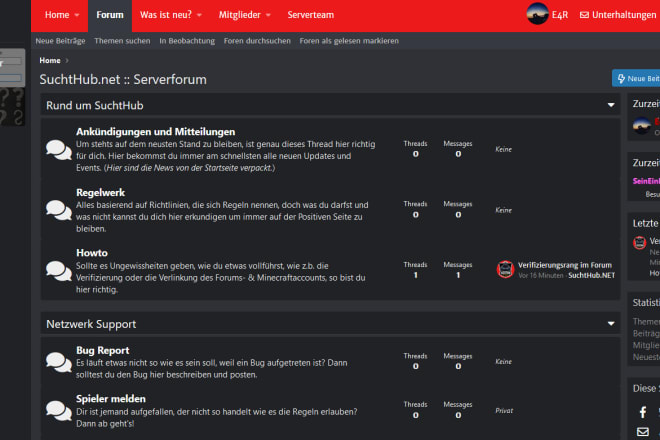This screenshot has width=660, height=440.
Task: Select the Forum navigation tab
Action: (x=110, y=15)
